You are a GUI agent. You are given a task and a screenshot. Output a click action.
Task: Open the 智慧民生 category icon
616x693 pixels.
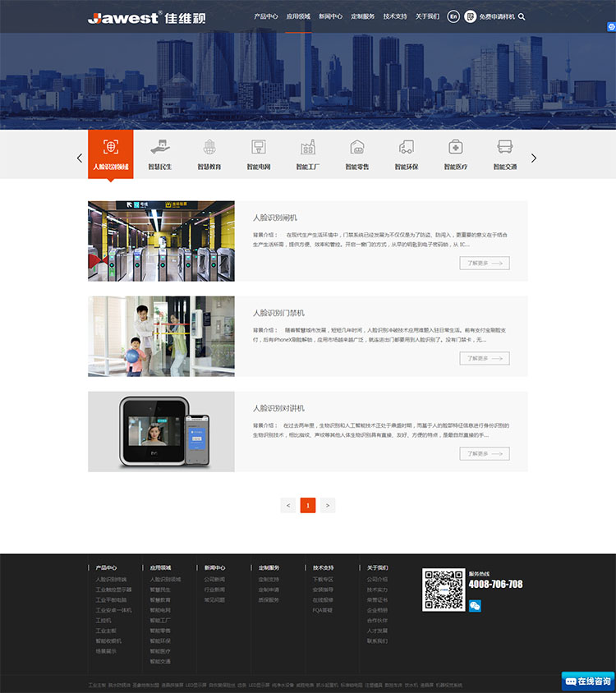pos(160,148)
